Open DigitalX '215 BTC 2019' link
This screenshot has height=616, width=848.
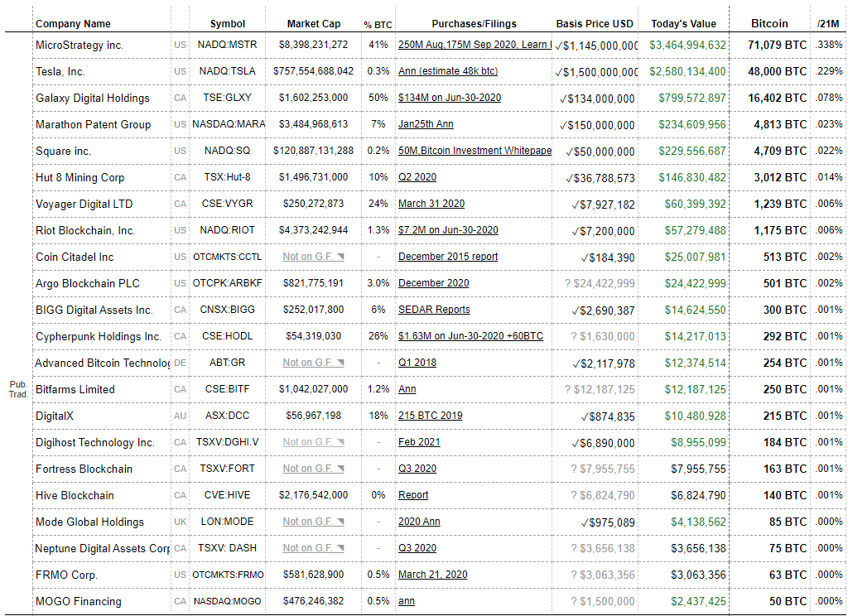[430, 416]
